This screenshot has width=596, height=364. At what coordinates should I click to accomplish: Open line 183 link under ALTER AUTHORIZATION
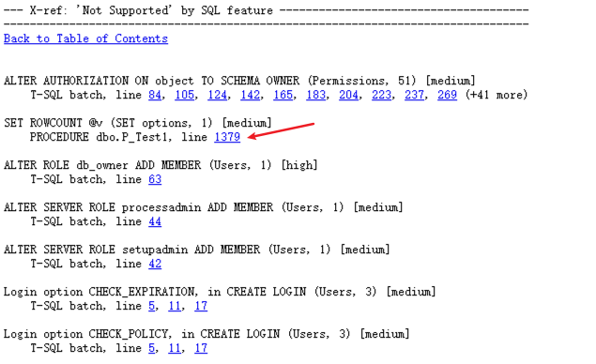(316, 95)
